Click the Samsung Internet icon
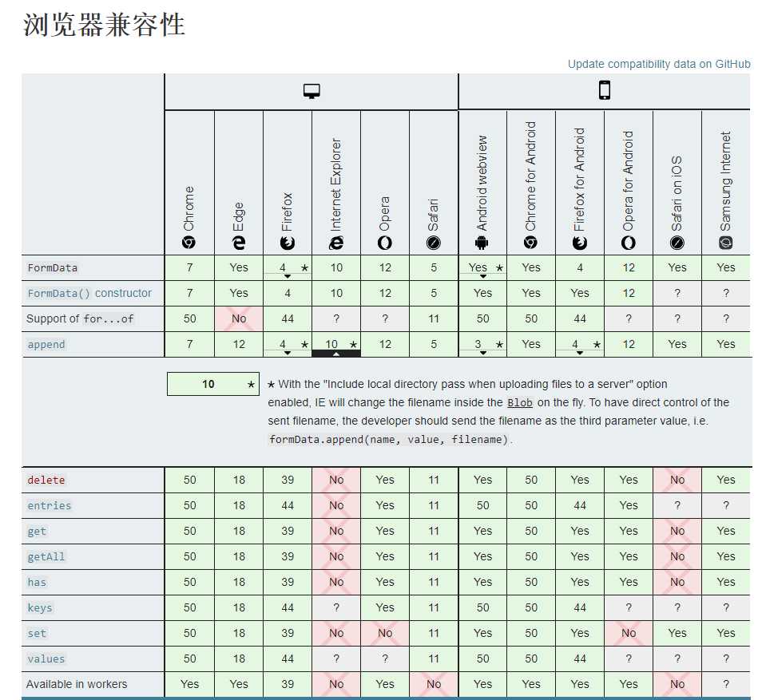This screenshot has width=758, height=700. (x=725, y=243)
